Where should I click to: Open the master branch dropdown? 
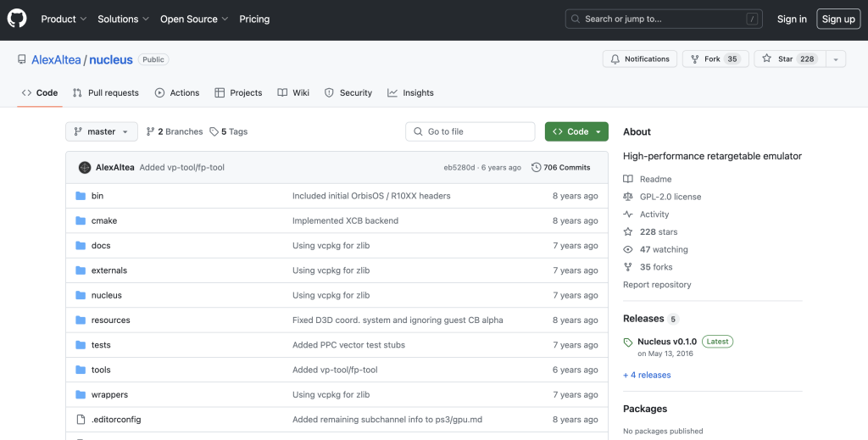(x=102, y=131)
